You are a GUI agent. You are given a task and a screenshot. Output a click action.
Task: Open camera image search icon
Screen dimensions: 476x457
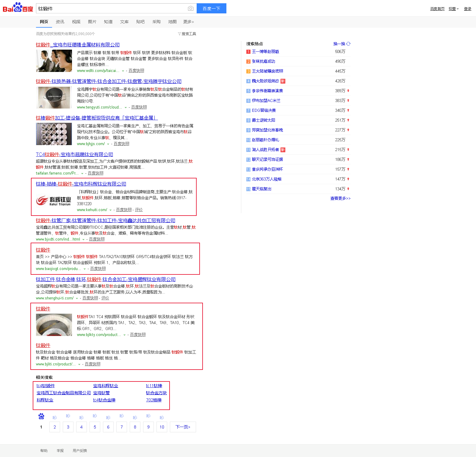tap(191, 9)
